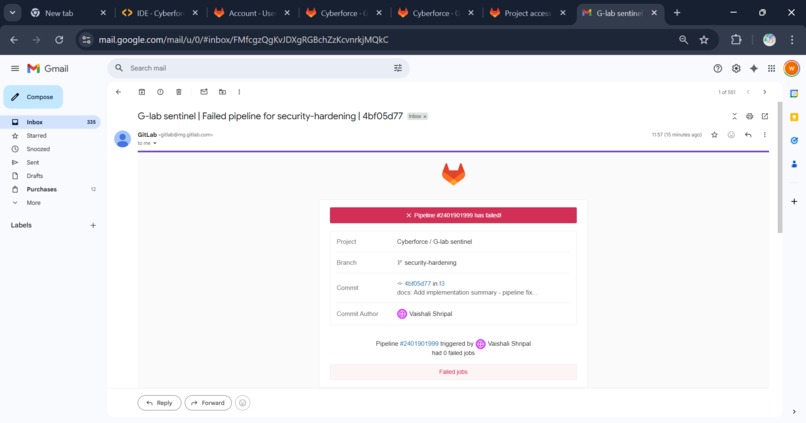Click the browser address bar URL

pos(243,40)
